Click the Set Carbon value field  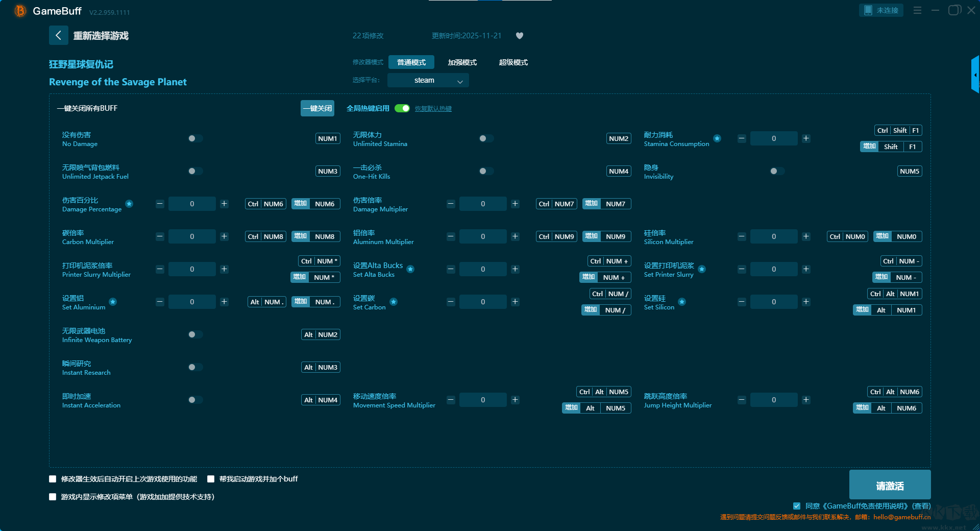[x=483, y=302]
